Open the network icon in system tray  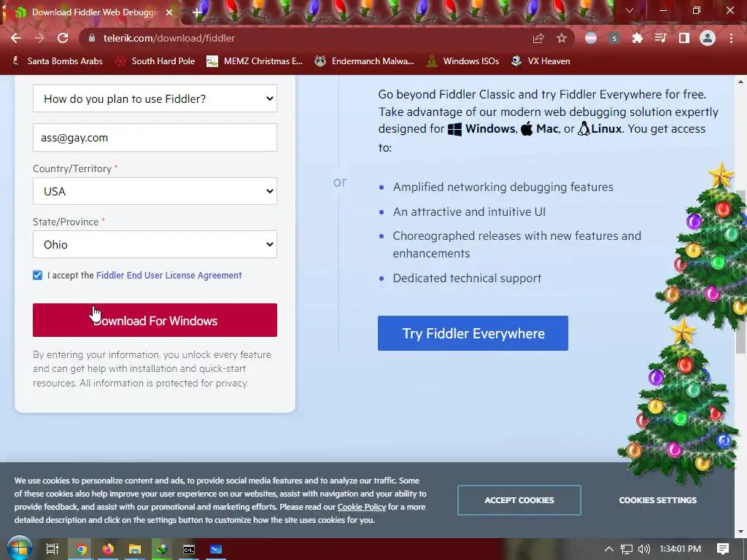627,549
